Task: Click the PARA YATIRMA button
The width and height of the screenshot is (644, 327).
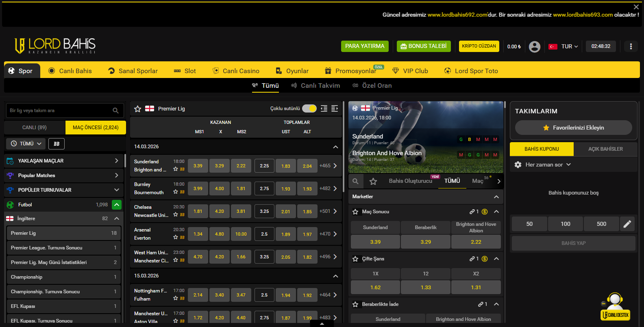Action: [365, 46]
